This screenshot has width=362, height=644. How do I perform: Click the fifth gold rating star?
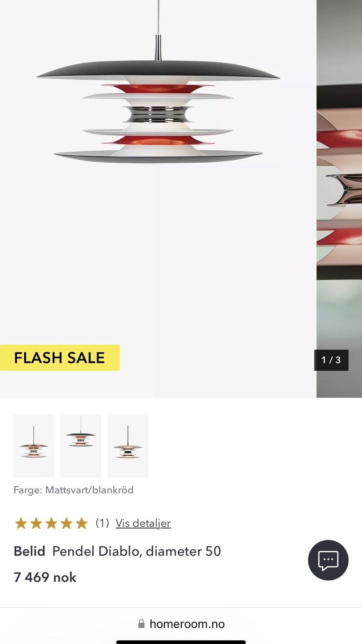pos(82,523)
